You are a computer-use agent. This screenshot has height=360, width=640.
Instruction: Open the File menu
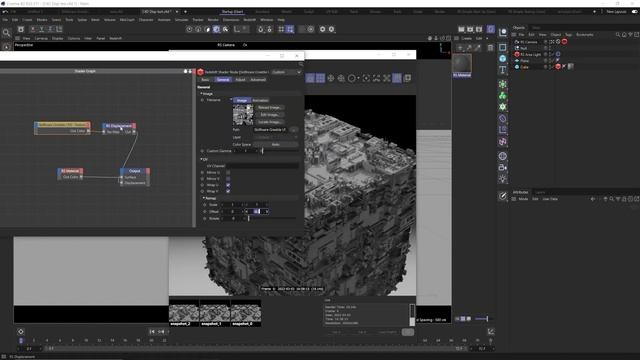coord(5,20)
